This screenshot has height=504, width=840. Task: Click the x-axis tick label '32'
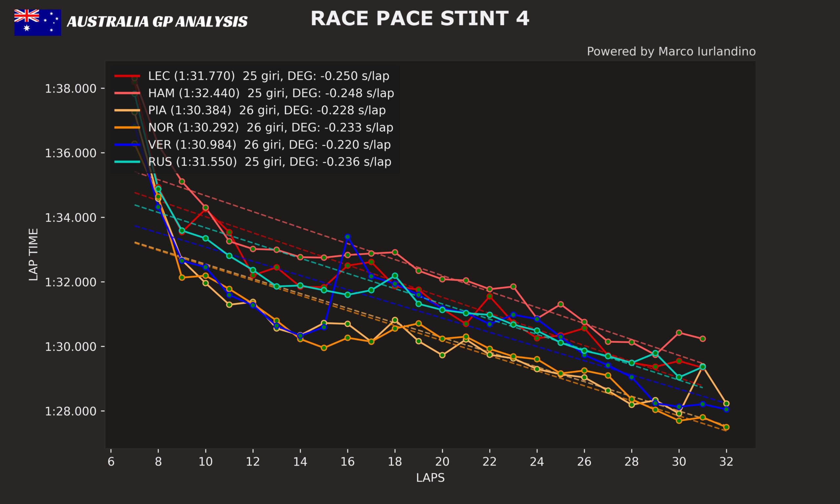[726, 462]
